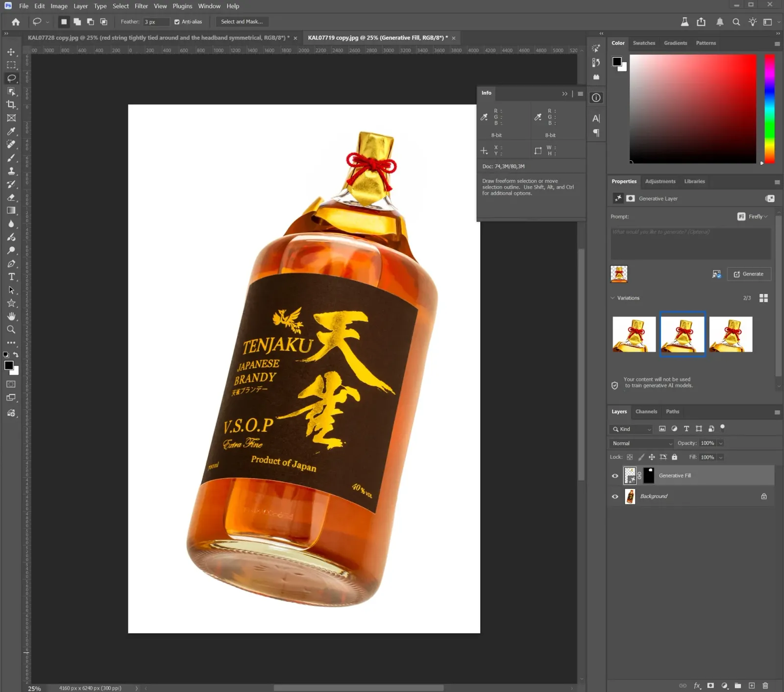Select the Eraser tool

(11, 198)
